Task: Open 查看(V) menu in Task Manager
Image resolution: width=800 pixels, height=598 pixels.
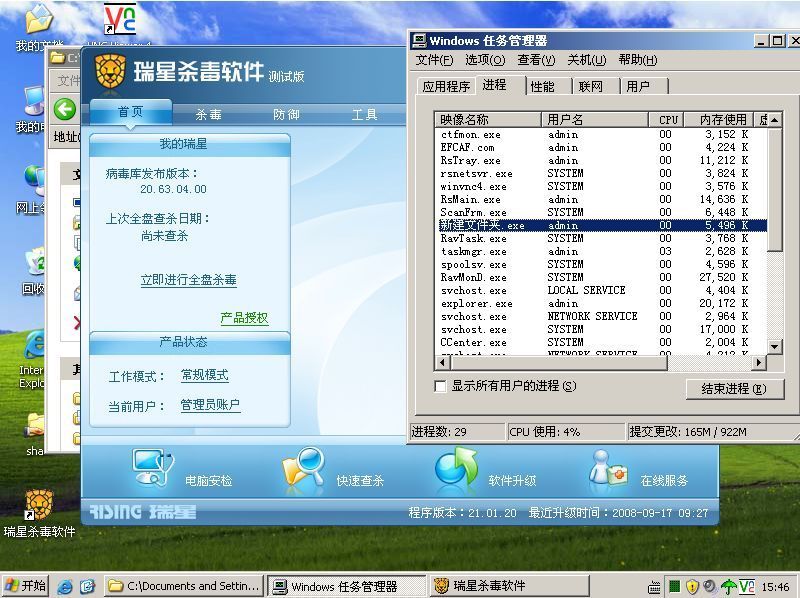Action: point(536,60)
